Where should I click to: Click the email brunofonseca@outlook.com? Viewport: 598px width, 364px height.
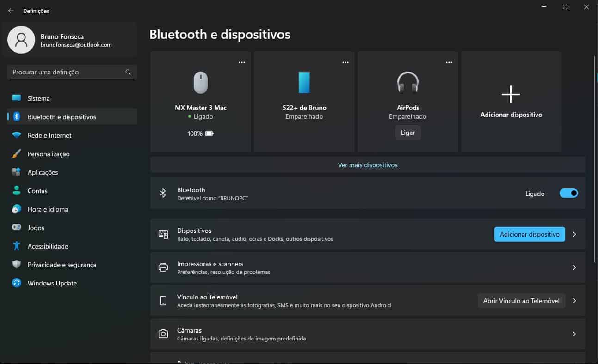point(76,45)
